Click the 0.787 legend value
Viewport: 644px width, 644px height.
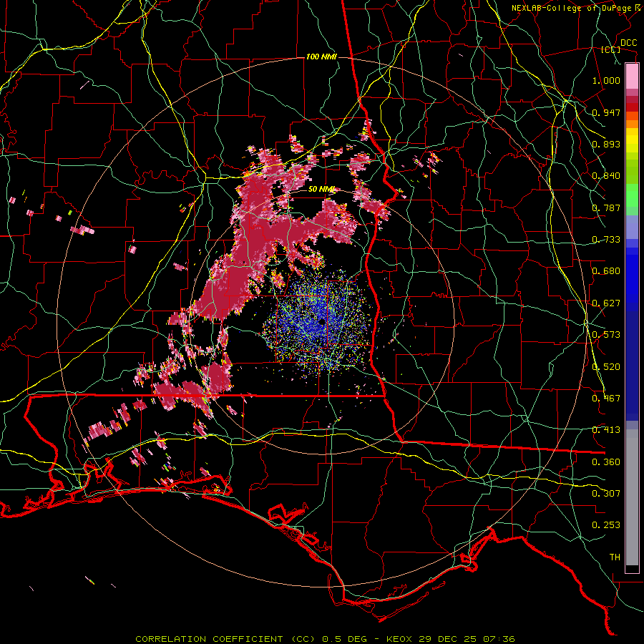[x=606, y=208]
